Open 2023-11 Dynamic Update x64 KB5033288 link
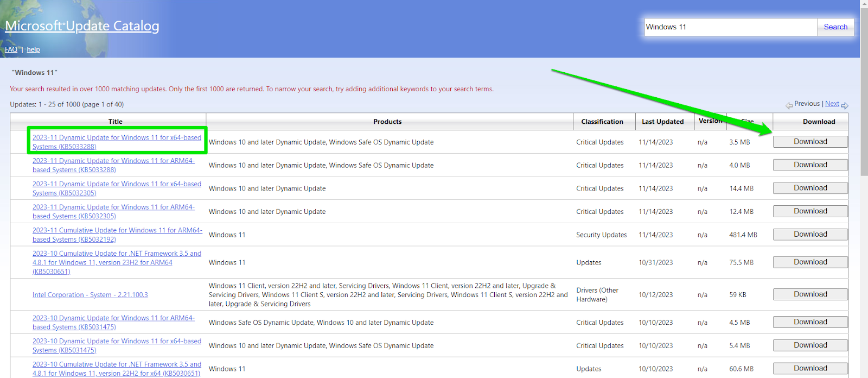Screen dimensions: 868x378 pos(117,142)
